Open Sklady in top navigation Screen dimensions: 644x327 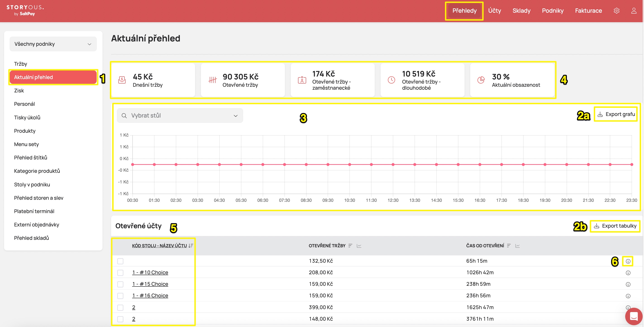pyautogui.click(x=521, y=10)
